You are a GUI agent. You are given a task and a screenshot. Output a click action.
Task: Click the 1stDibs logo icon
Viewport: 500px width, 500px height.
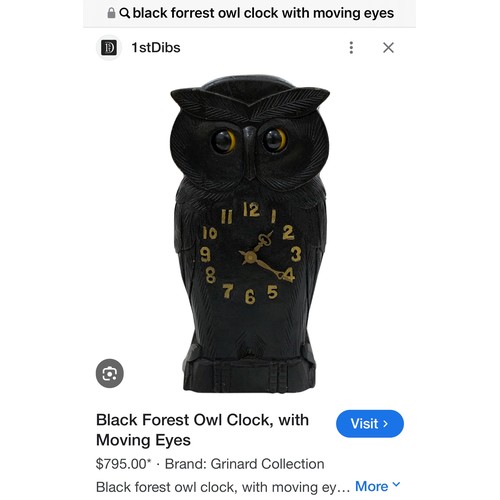[109, 48]
